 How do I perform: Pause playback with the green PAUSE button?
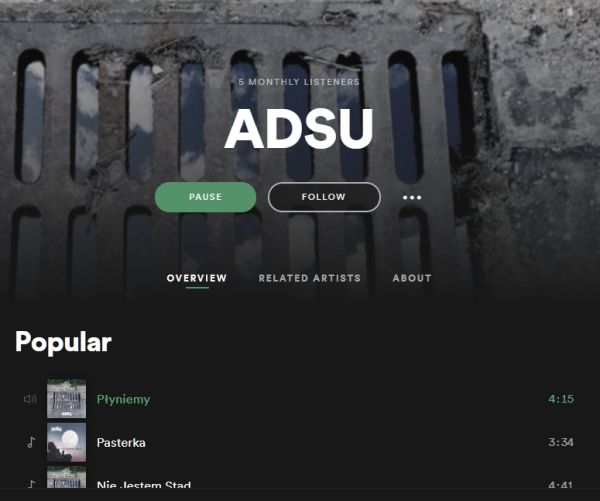tap(205, 197)
